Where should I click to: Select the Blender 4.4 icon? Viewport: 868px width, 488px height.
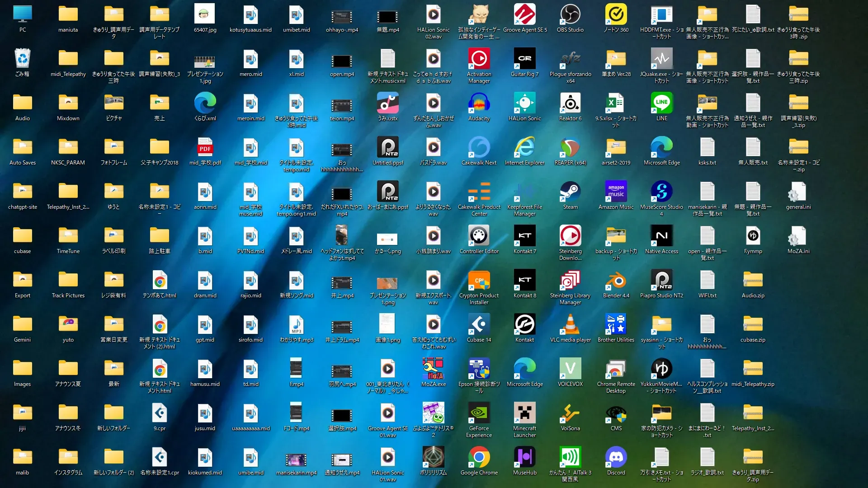[x=616, y=281]
